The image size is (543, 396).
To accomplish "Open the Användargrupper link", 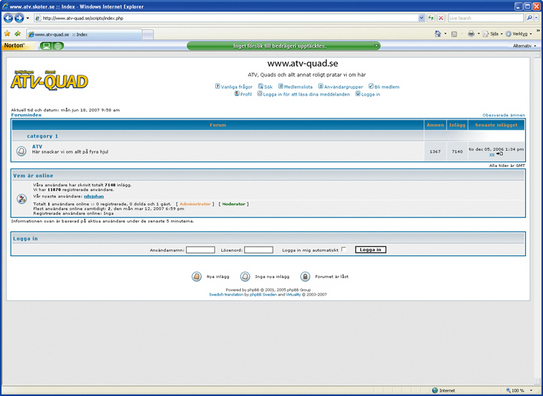I will [x=341, y=87].
